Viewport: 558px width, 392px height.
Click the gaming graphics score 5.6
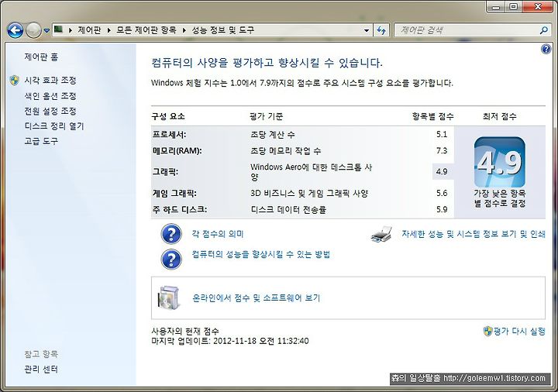(442, 193)
